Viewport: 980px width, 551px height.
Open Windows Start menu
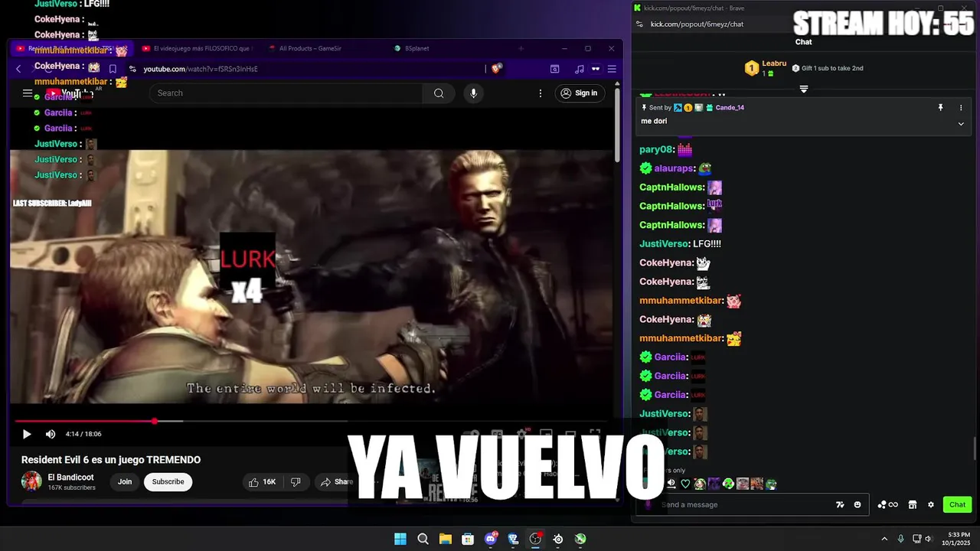click(x=400, y=539)
